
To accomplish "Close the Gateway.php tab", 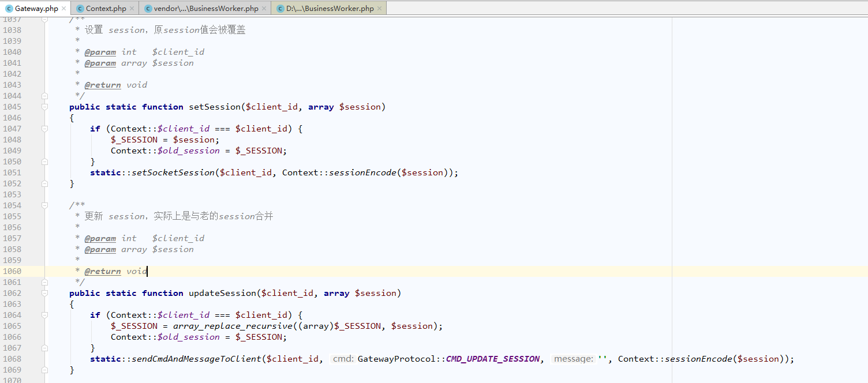I will pyautogui.click(x=63, y=9).
